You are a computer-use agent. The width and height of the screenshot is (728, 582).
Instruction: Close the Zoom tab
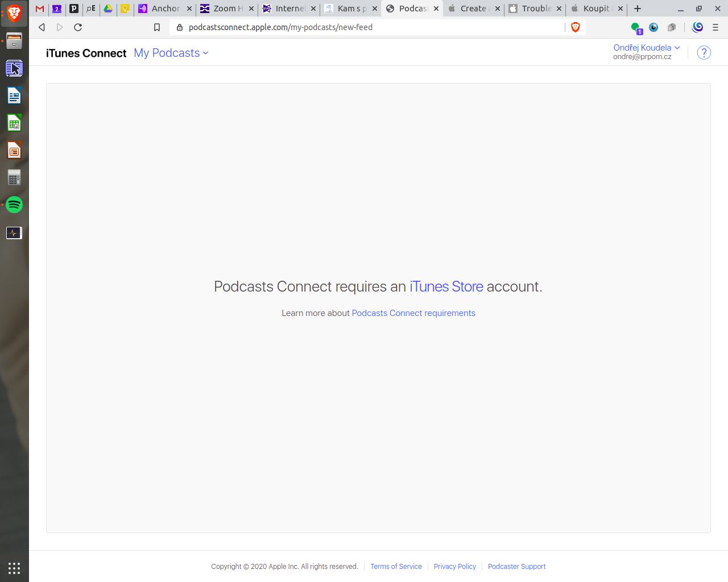pyautogui.click(x=251, y=9)
